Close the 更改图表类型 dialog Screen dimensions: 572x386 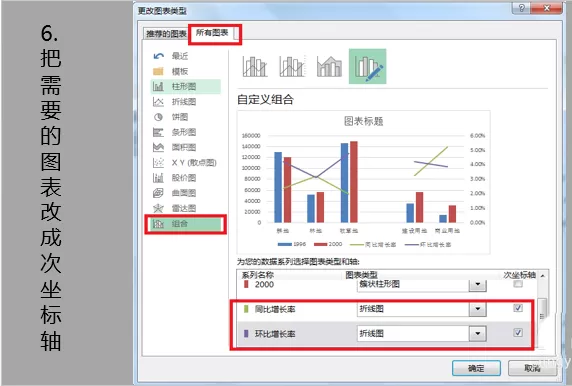pos(546,8)
